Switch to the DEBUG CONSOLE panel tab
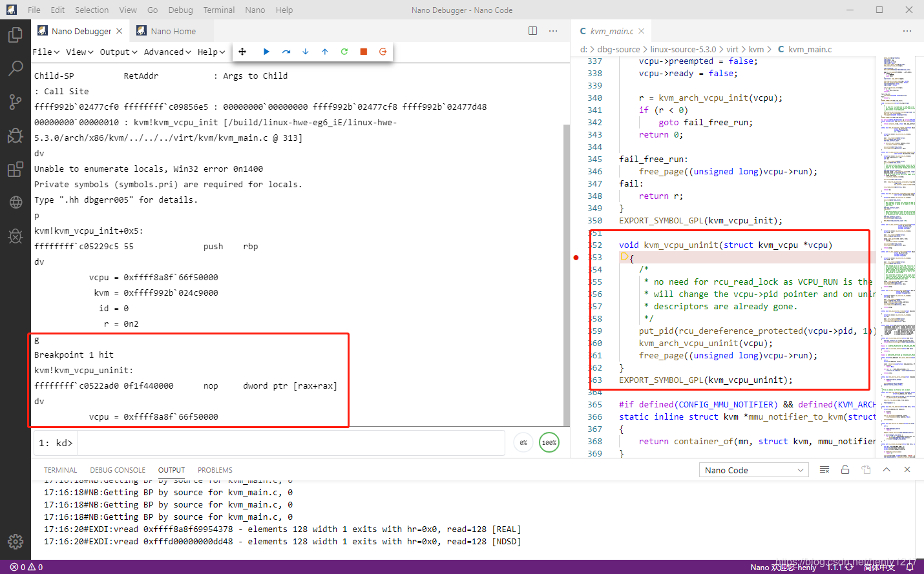Viewport: 924px width, 574px height. (118, 470)
